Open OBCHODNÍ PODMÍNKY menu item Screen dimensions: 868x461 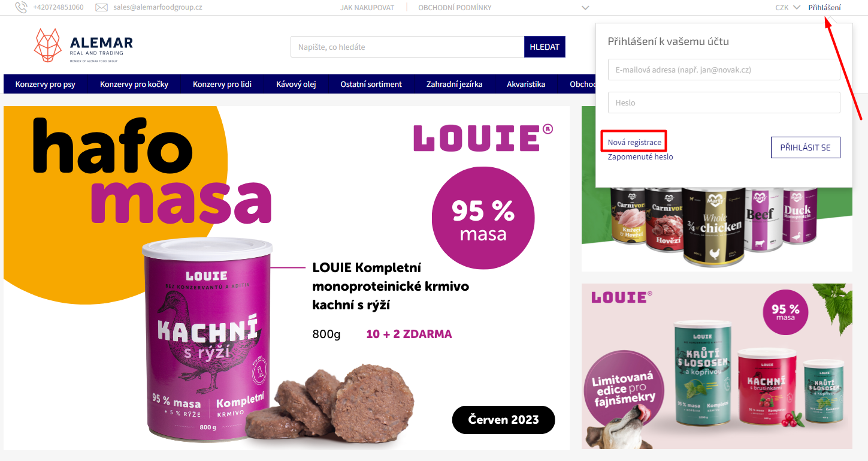(455, 7)
